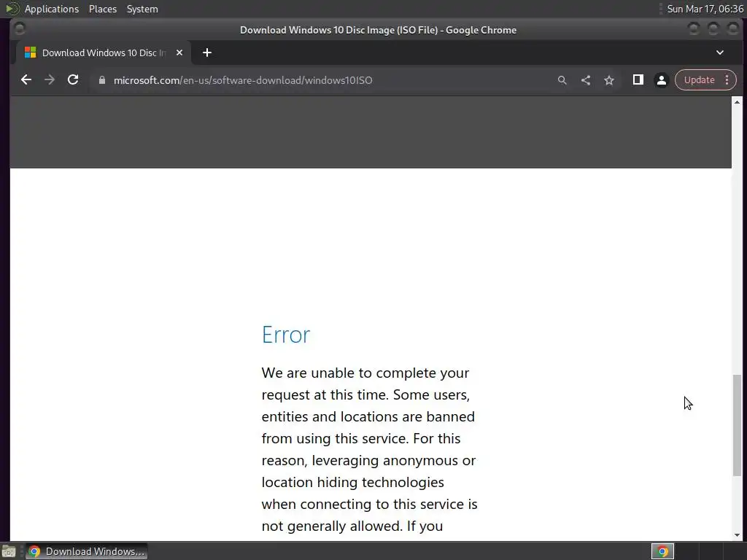Open a new tab with the plus button
The width and height of the screenshot is (747, 560).
click(206, 52)
